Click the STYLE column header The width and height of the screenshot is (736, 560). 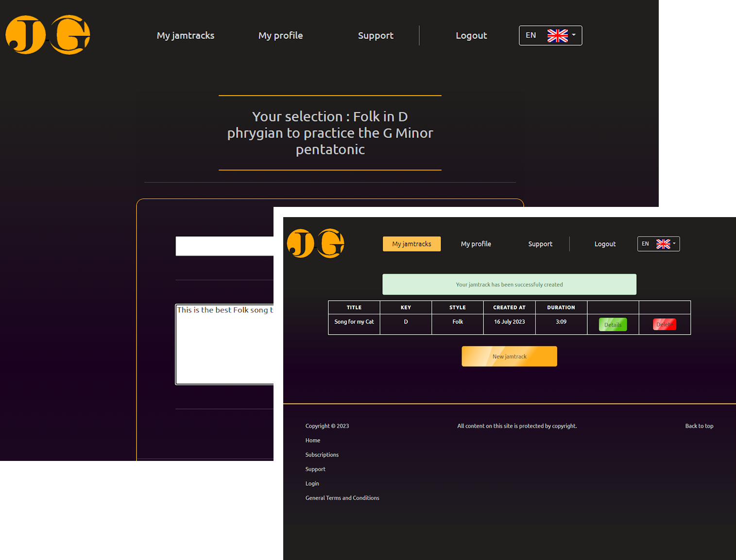coord(458,307)
